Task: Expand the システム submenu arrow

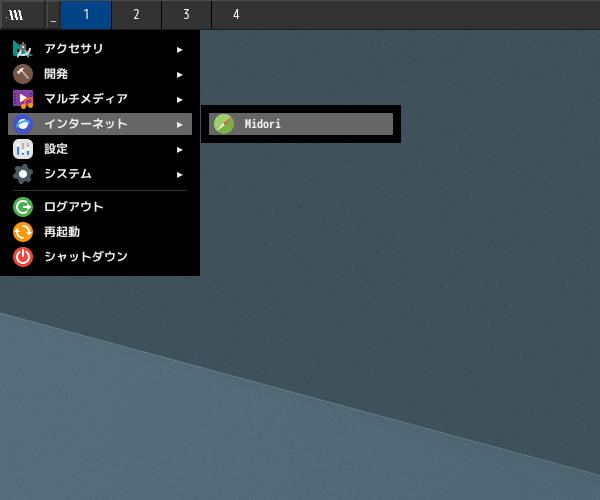Action: 179,175
